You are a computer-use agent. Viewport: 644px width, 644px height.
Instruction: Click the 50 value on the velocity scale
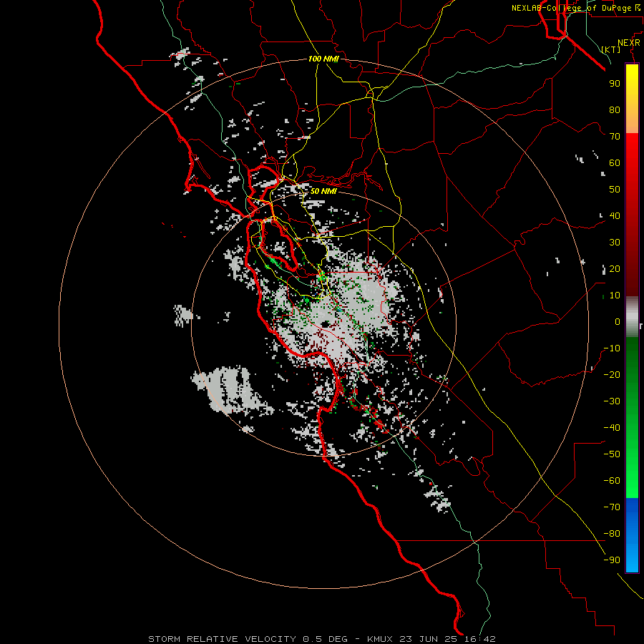click(x=615, y=190)
